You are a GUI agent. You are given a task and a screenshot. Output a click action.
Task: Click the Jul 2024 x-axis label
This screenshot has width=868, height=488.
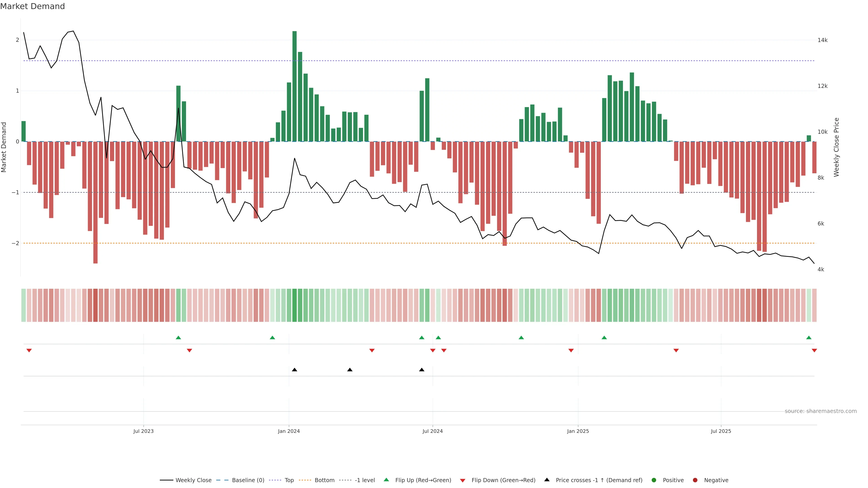[433, 432]
